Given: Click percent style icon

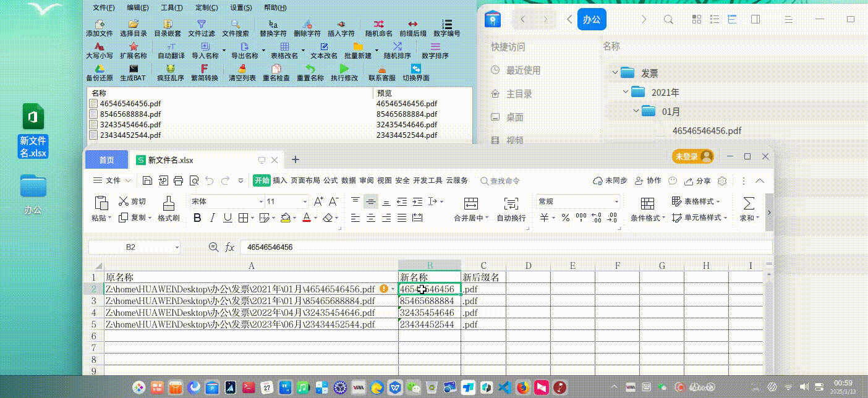Looking at the screenshot, I should coord(565,218).
